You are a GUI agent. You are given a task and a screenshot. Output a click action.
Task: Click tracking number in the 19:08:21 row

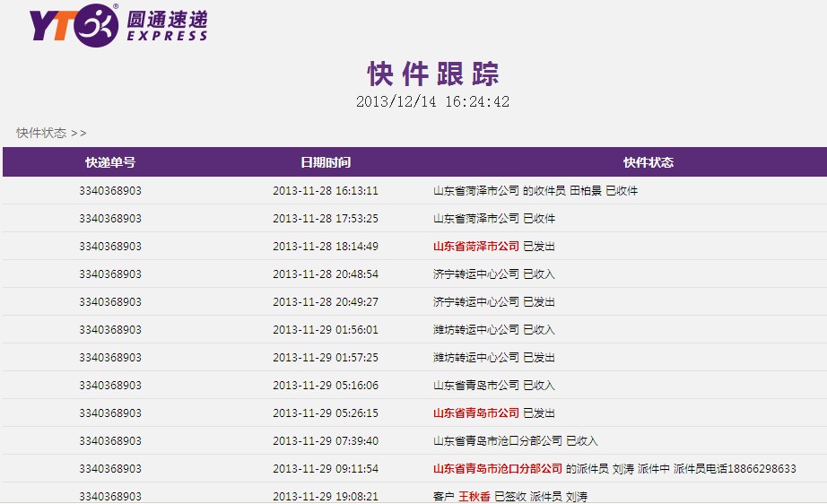coord(110,497)
